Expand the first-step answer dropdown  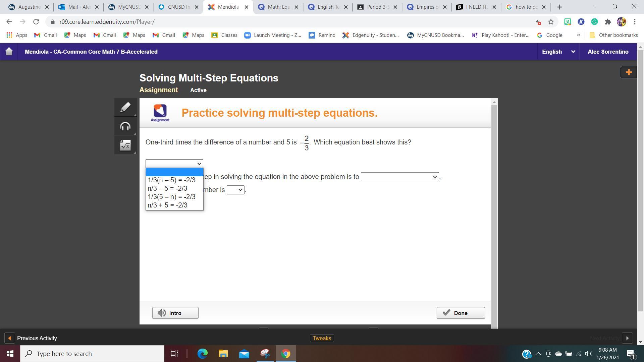[399, 177]
